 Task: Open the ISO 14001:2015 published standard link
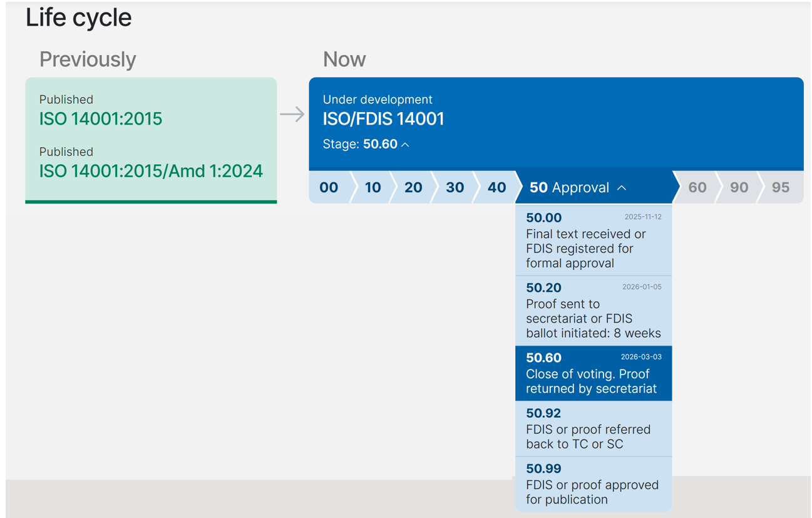click(x=101, y=119)
